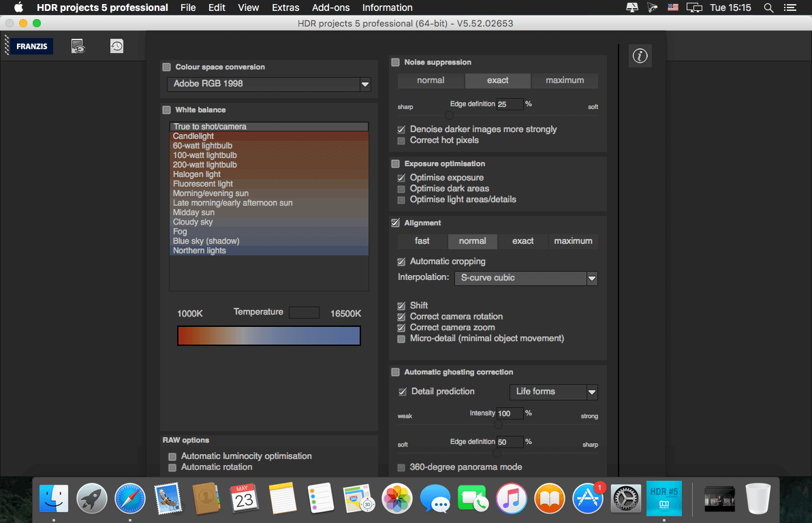Toggle Optimise exposure checkbox
Image resolution: width=812 pixels, height=523 pixels.
point(401,178)
